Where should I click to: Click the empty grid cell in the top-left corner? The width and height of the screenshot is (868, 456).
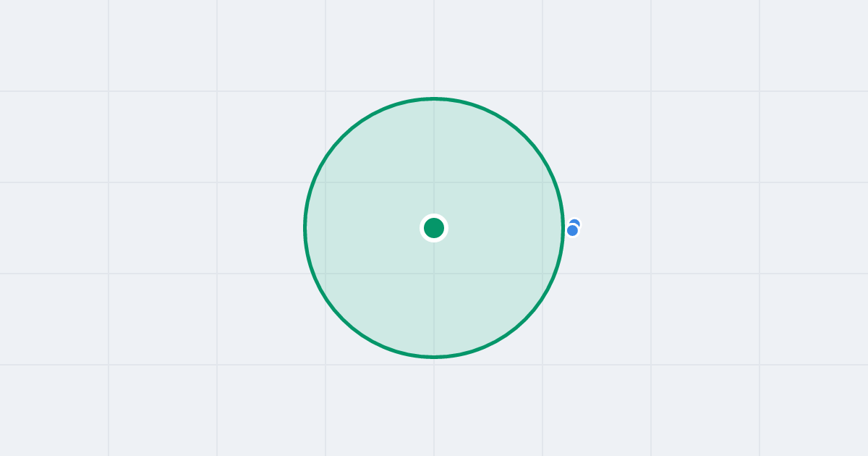click(54, 45)
